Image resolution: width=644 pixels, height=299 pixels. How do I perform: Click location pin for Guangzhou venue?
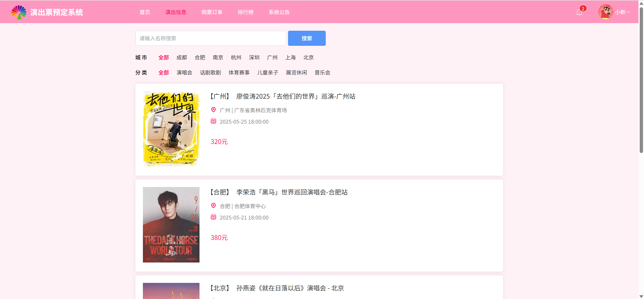pos(213,110)
